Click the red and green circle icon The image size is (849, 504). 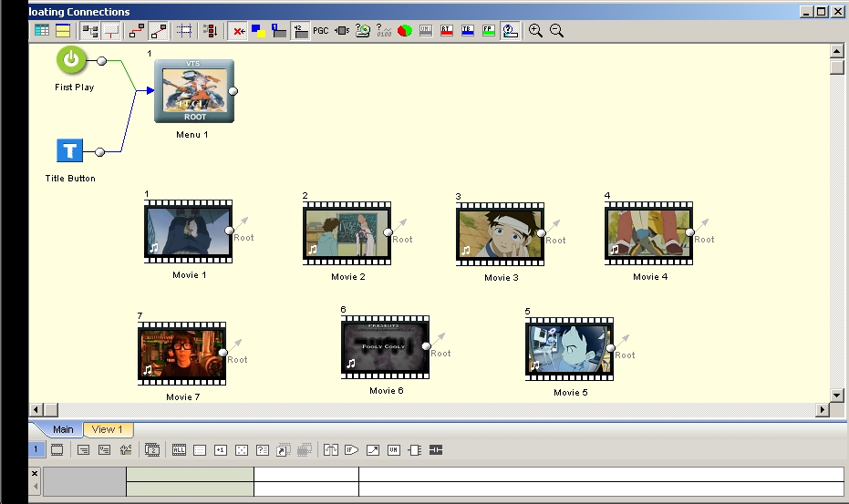click(405, 31)
